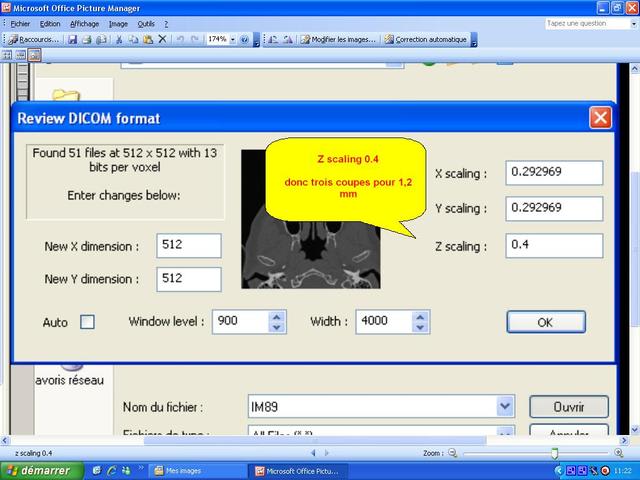The height and width of the screenshot is (480, 640).
Task: Click the vertical scrollbar up arrow
Action: point(635,69)
